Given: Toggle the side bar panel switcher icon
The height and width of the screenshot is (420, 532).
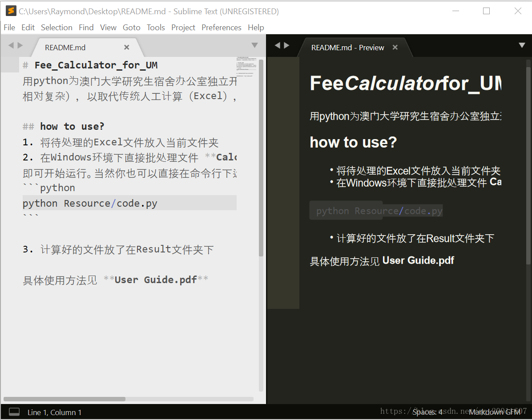Looking at the screenshot, I should coord(14,412).
